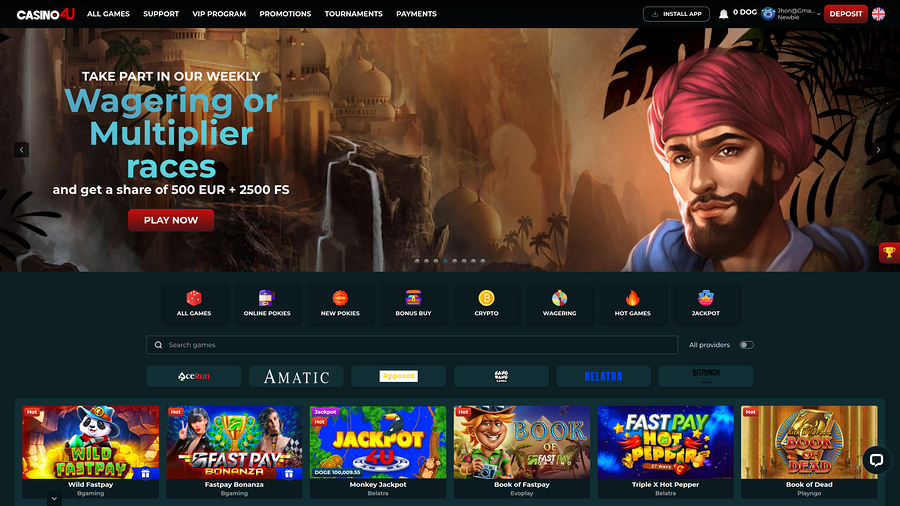This screenshot has height=506, width=900.
Task: Click the red Deposit button
Action: pyautogui.click(x=845, y=14)
